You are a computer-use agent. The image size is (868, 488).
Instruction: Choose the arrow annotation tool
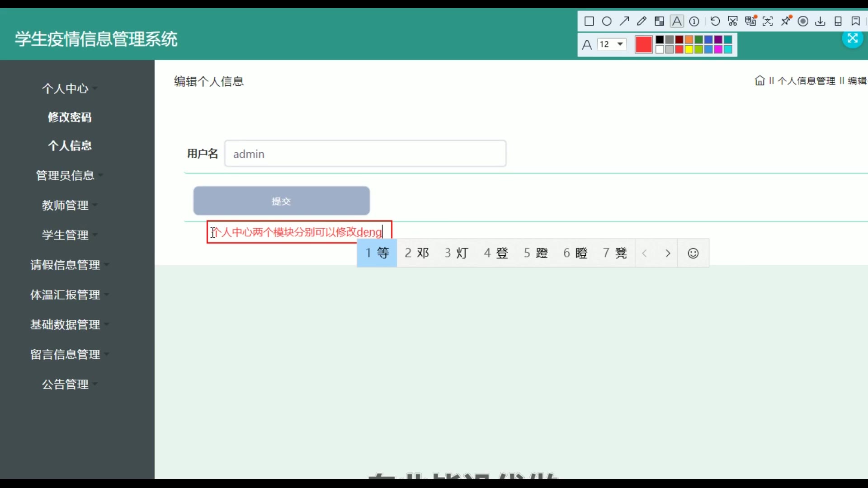(624, 21)
